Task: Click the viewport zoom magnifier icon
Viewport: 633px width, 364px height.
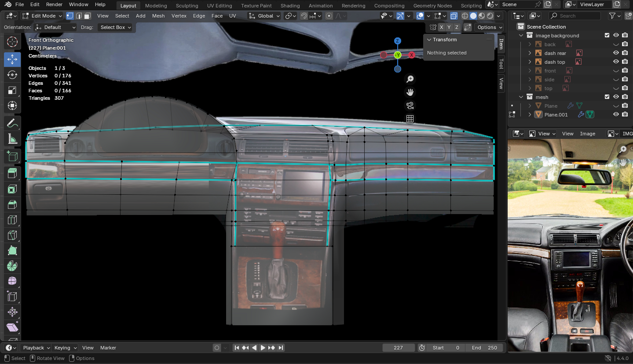Action: coord(410,79)
